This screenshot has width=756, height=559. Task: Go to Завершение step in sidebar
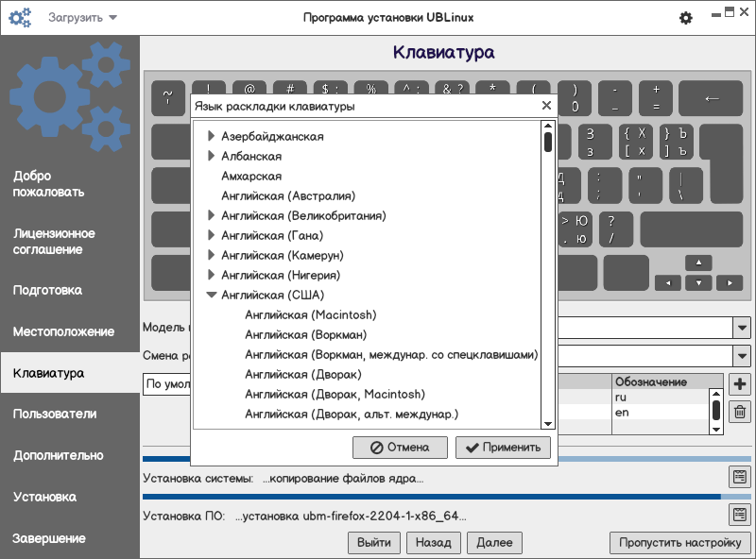tap(49, 538)
